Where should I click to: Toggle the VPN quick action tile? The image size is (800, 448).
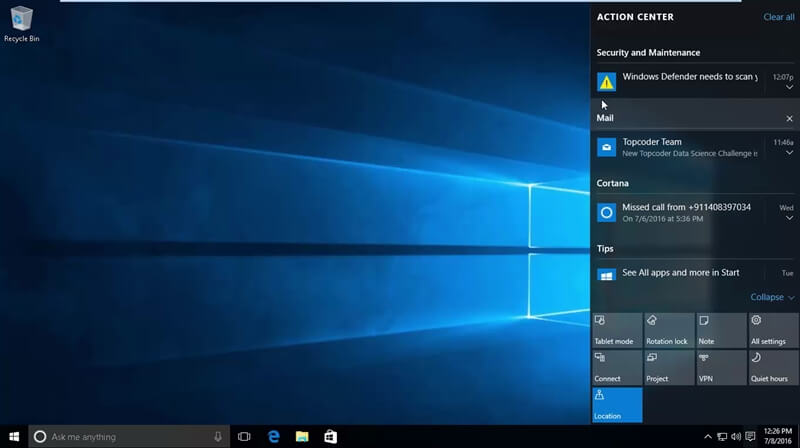[x=721, y=368]
